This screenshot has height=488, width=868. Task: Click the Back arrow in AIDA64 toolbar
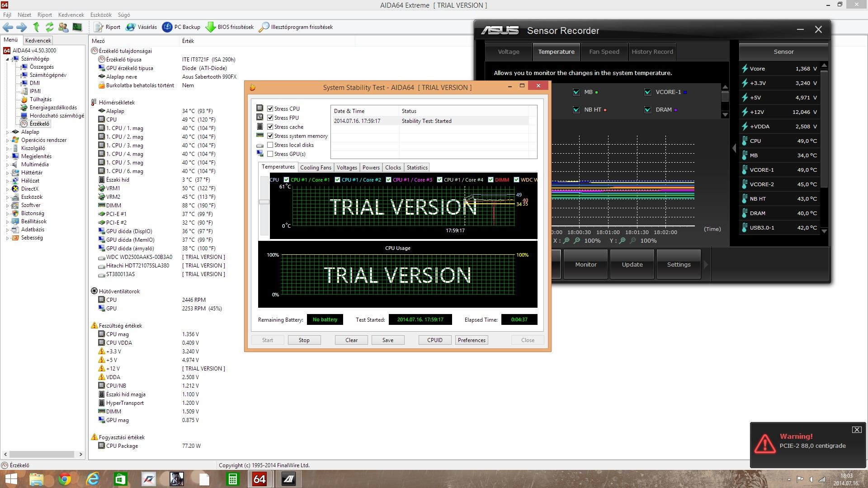8,27
